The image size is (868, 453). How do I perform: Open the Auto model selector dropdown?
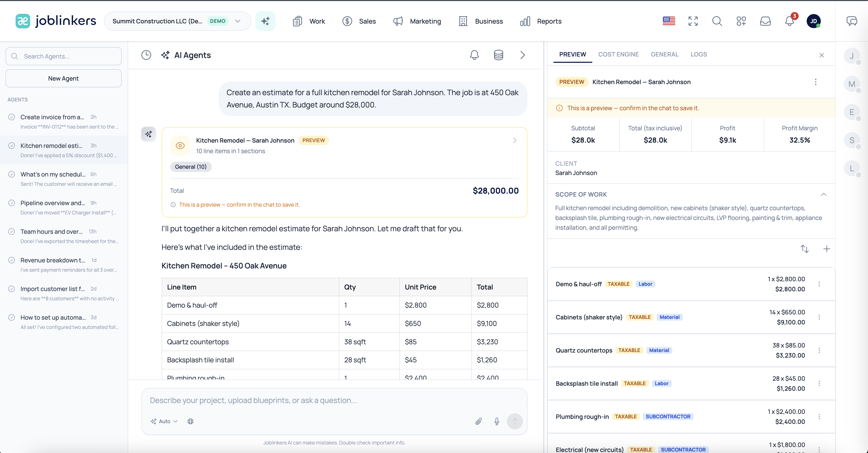[x=164, y=421]
